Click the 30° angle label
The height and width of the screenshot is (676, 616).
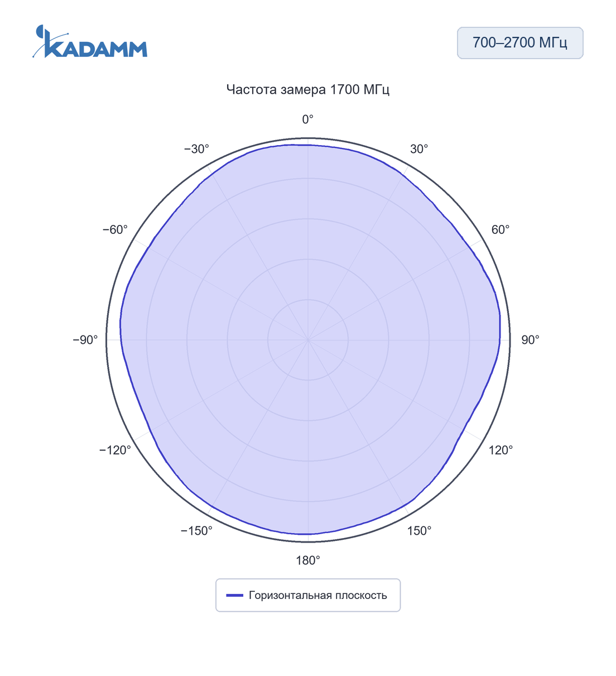click(x=419, y=149)
